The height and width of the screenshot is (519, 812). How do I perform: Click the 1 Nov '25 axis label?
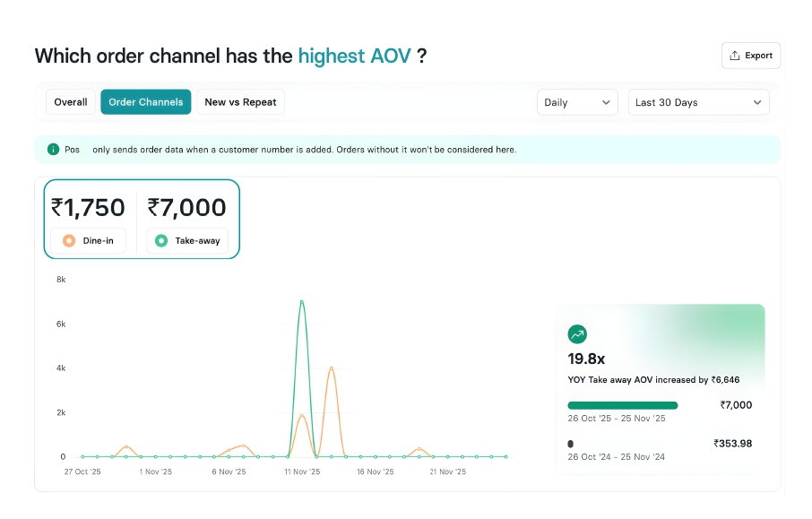[155, 471]
